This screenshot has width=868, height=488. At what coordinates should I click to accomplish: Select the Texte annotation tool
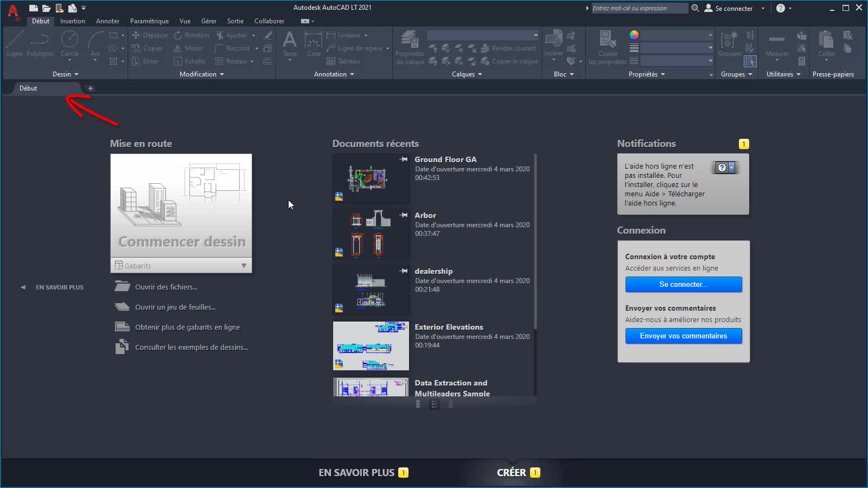(x=290, y=44)
